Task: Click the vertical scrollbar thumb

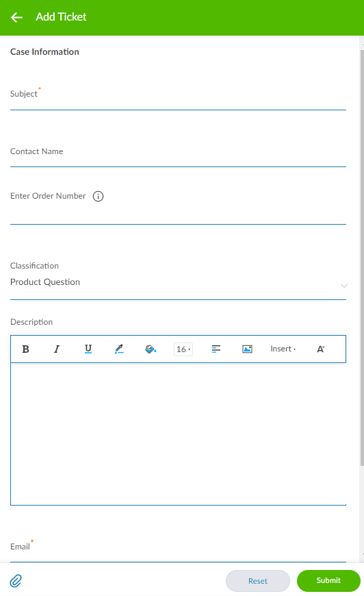Action: tap(362, 258)
